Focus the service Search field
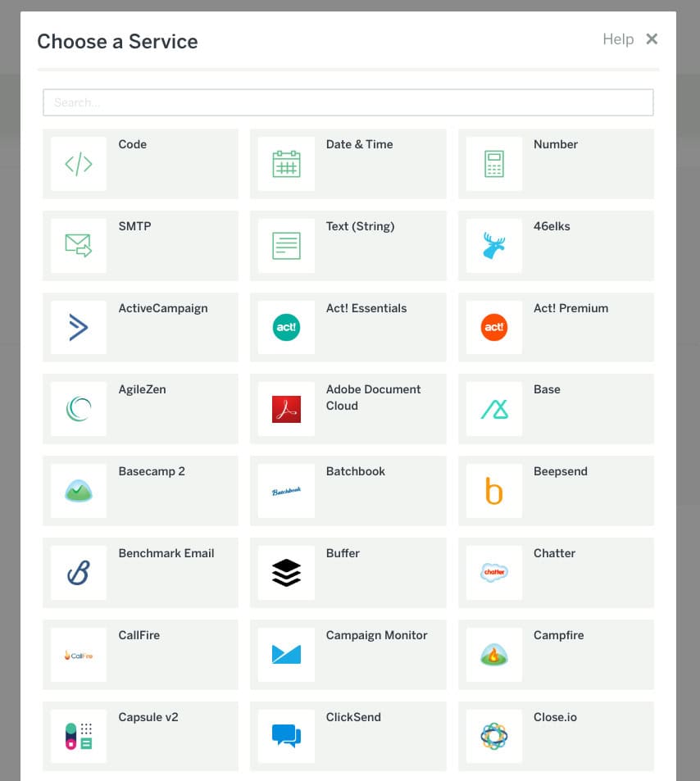Screen dimensions: 700x781 pyautogui.click(x=348, y=102)
